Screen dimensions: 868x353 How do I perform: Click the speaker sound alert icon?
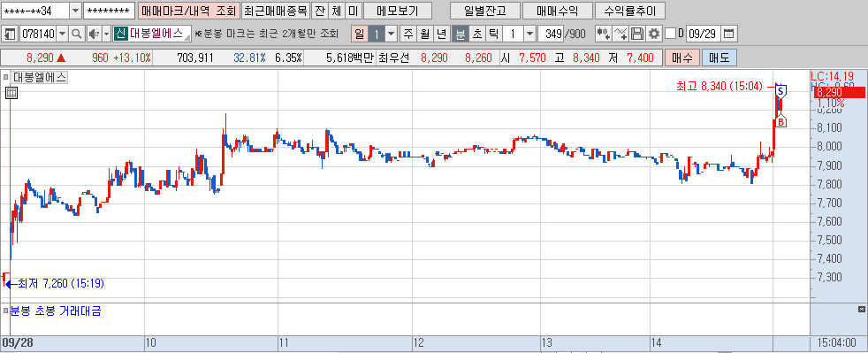point(93,34)
